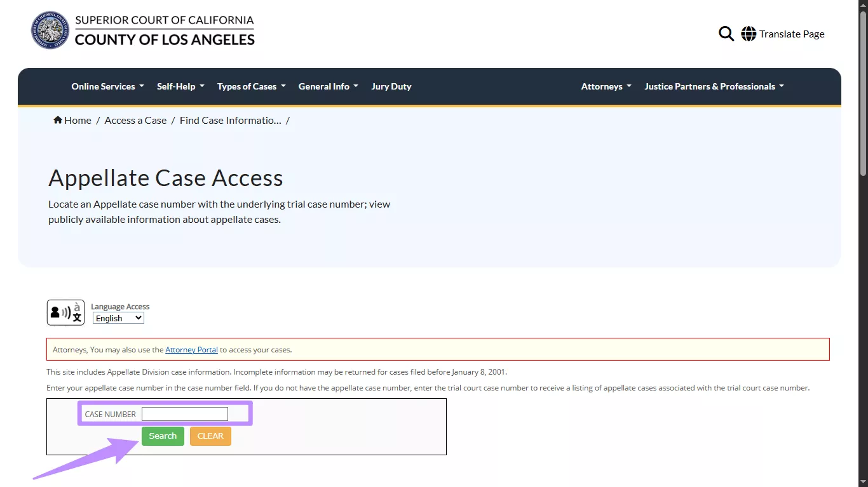Expand the Online Services menu
The image size is (868, 487).
[x=107, y=86]
